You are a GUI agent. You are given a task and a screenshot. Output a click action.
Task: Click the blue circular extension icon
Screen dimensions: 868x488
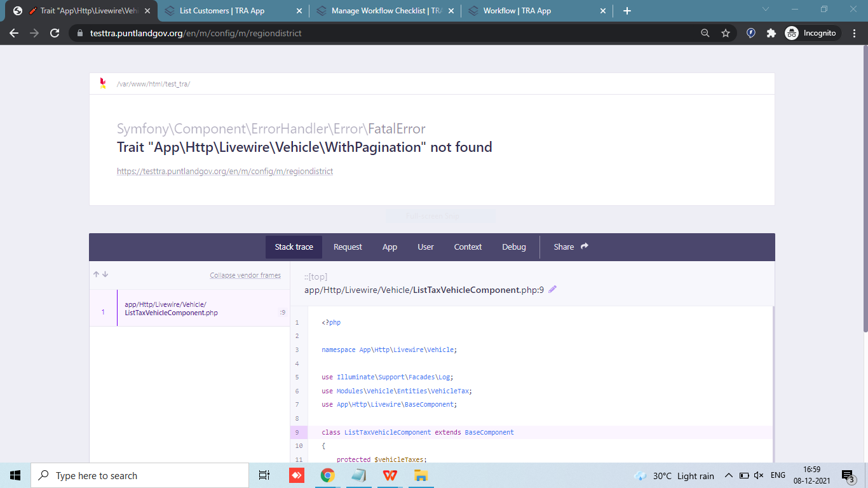tap(751, 33)
